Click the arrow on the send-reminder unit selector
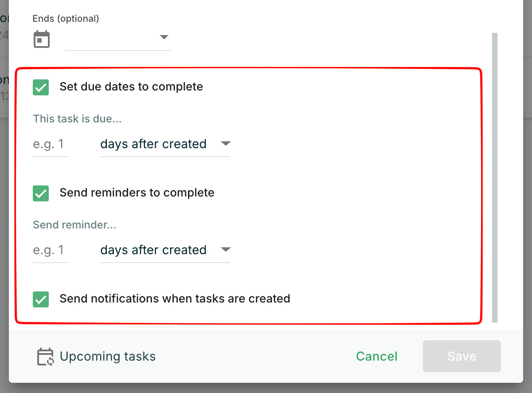The width and height of the screenshot is (532, 393). click(x=226, y=250)
